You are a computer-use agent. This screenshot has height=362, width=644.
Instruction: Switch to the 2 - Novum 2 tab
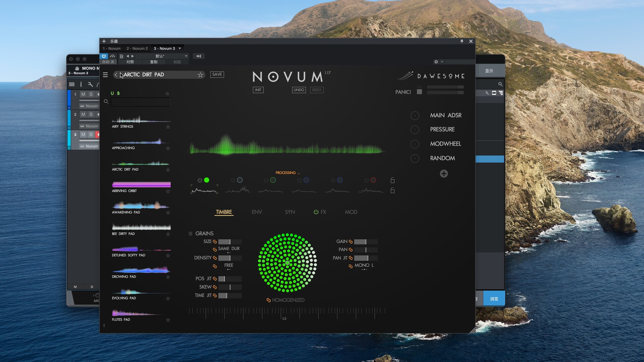click(137, 48)
